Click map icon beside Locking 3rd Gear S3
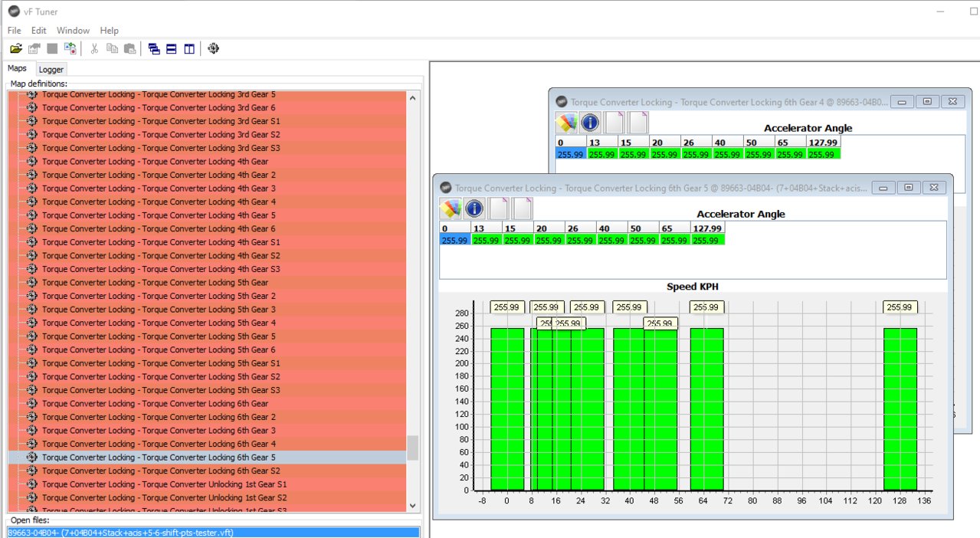 click(x=32, y=148)
